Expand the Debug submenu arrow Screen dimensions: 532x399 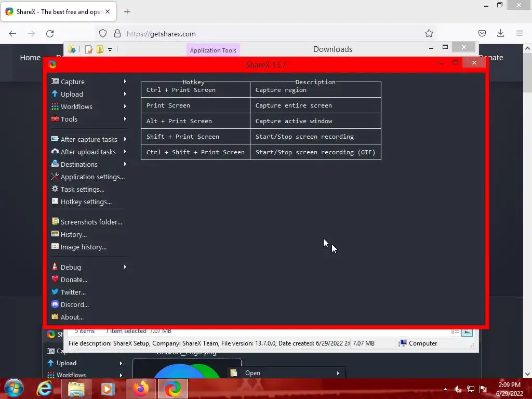pyautogui.click(x=125, y=267)
